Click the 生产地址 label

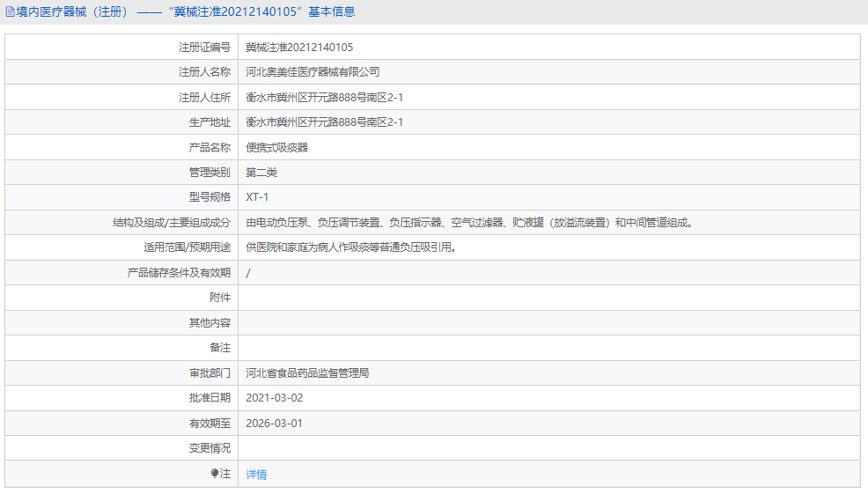click(210, 122)
